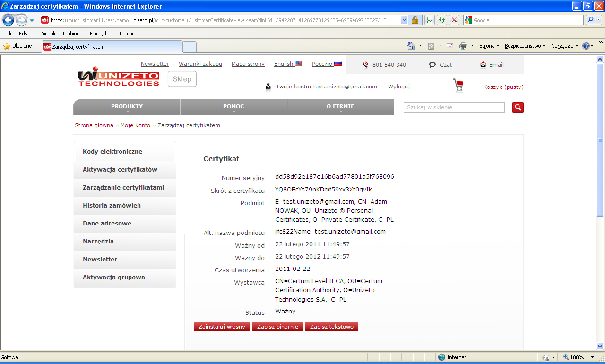Go to Moje konto breadcrumb
This screenshot has height=364, width=605.
pyautogui.click(x=135, y=125)
